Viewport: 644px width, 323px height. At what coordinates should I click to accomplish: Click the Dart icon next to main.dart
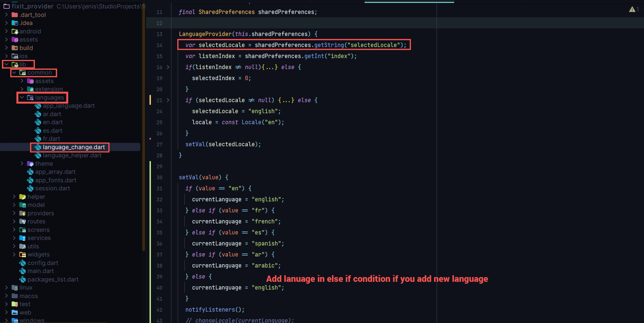click(x=22, y=271)
